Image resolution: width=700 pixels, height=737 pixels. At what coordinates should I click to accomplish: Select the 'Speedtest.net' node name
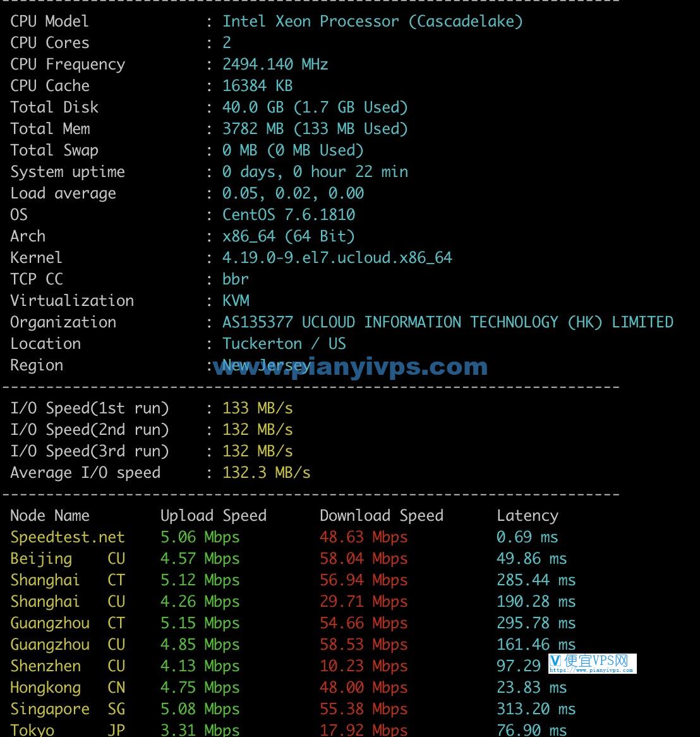click(x=68, y=537)
